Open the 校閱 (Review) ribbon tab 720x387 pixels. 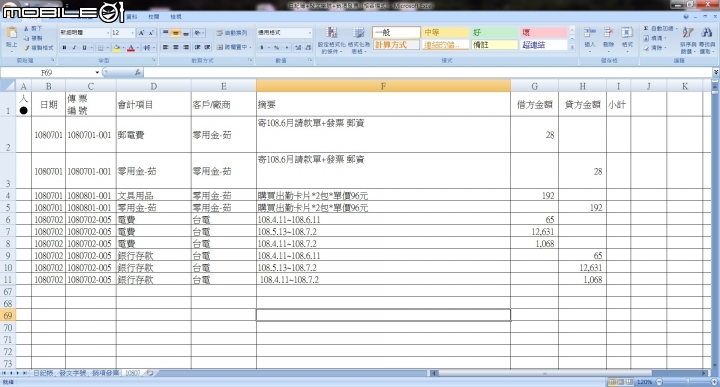(154, 17)
